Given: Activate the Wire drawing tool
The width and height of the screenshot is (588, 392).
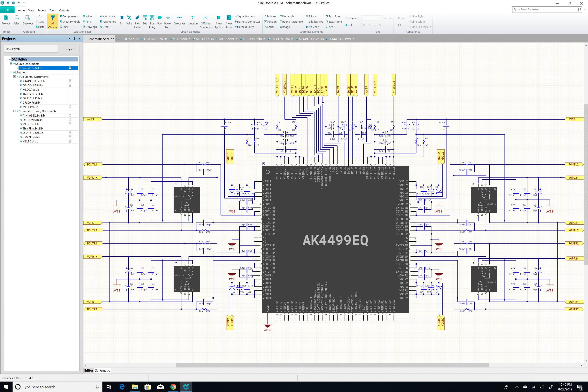Looking at the screenshot, I should pyautogui.click(x=129, y=20).
